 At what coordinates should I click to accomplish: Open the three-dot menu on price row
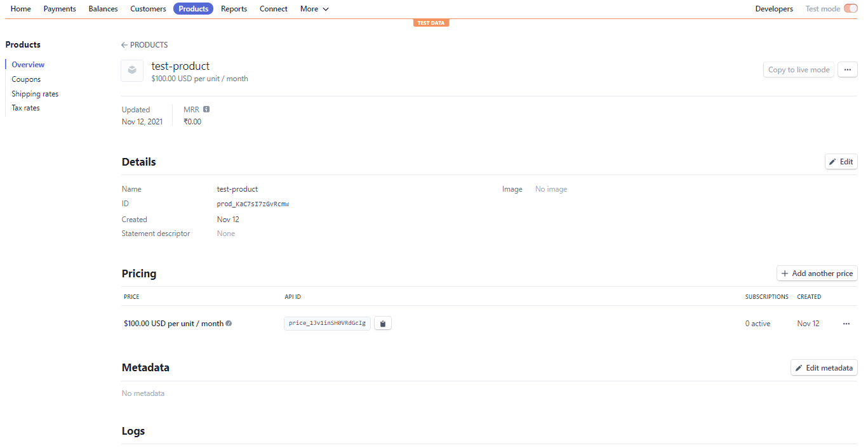point(846,324)
